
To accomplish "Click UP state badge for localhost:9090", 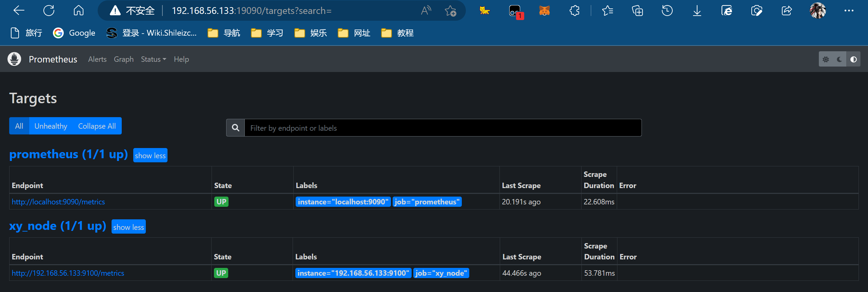I will [221, 202].
